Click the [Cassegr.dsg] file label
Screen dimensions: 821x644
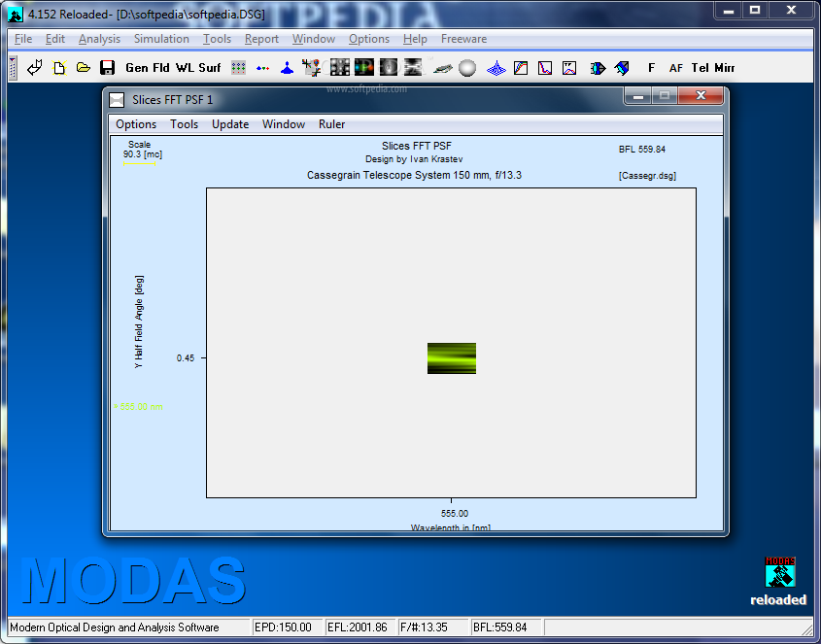tap(647, 176)
